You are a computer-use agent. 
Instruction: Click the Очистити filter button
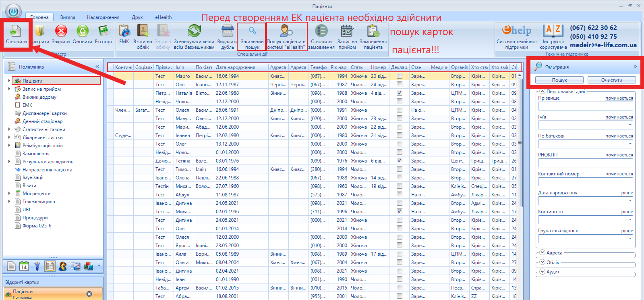coord(612,80)
